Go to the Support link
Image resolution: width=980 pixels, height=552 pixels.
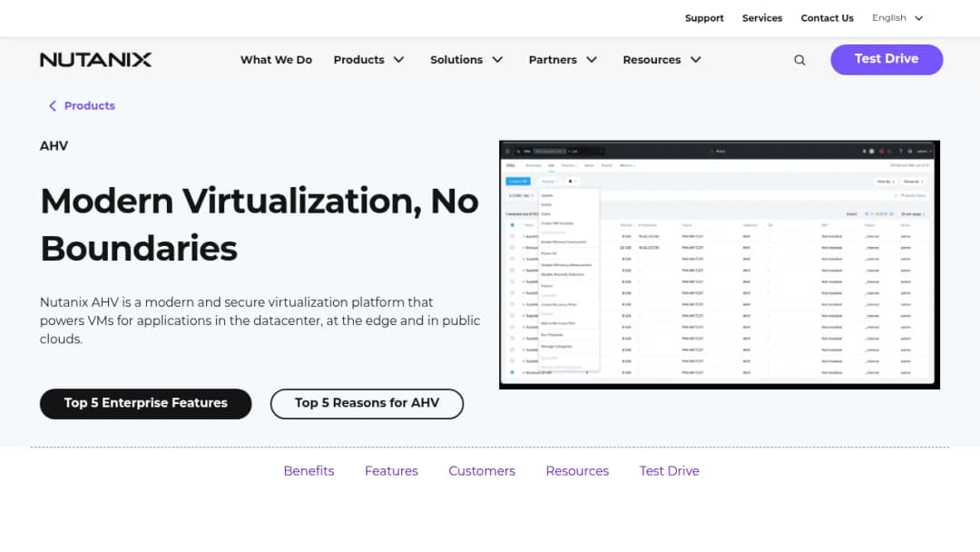pyautogui.click(x=704, y=18)
